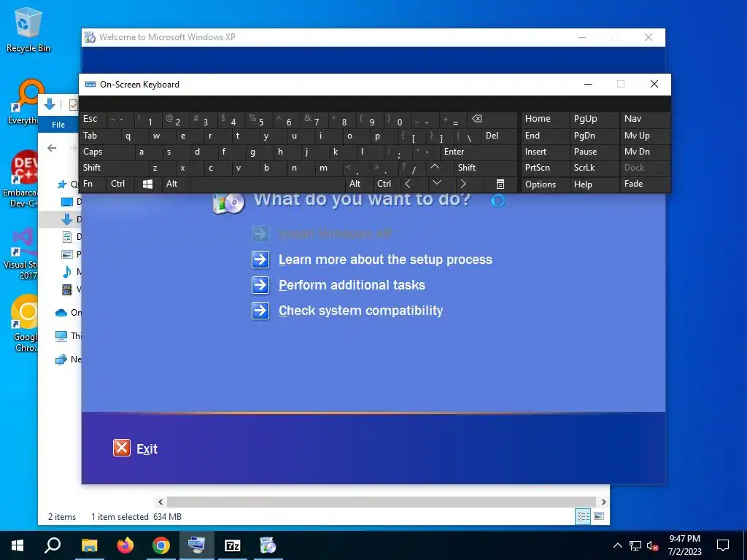Viewport: 747px width, 560px height.
Task: Click the Exit red X icon
Action: 122,448
